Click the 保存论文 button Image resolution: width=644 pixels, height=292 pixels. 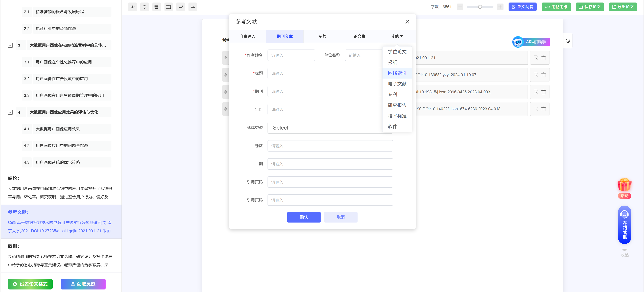tap(589, 7)
